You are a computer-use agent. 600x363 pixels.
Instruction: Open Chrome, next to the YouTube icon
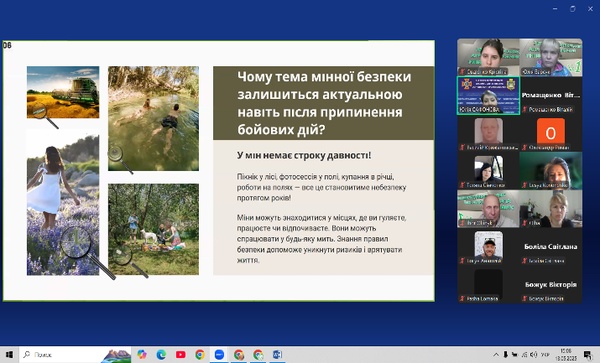(x=200, y=355)
